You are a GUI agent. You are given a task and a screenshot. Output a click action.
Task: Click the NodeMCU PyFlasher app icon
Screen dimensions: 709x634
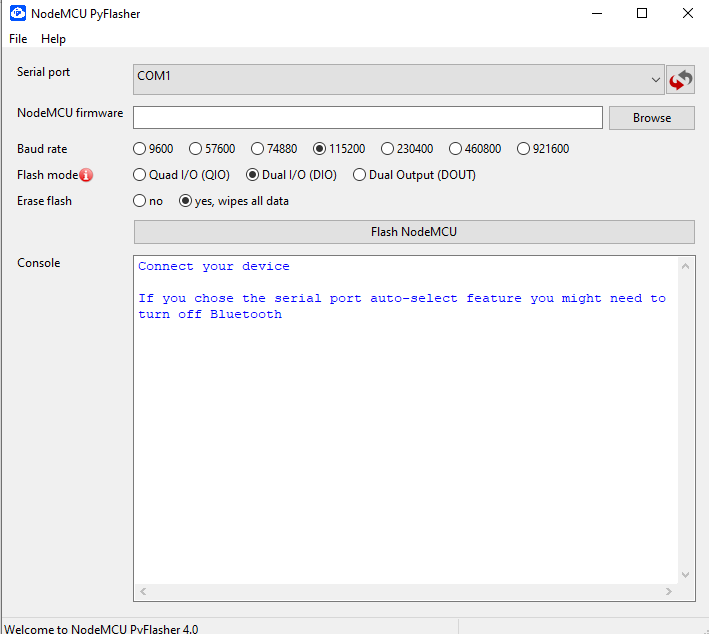point(18,13)
